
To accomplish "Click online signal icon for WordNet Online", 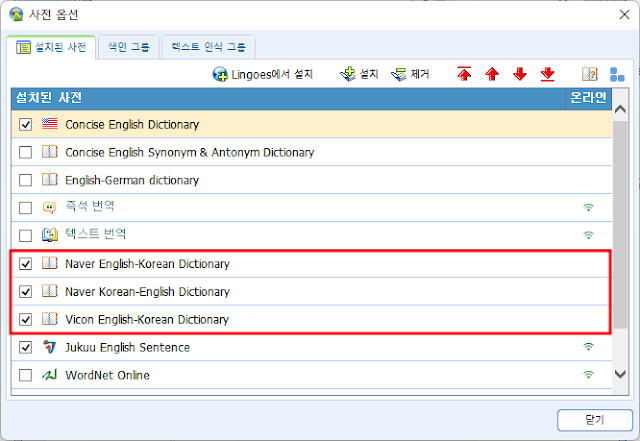I will tap(588, 374).
